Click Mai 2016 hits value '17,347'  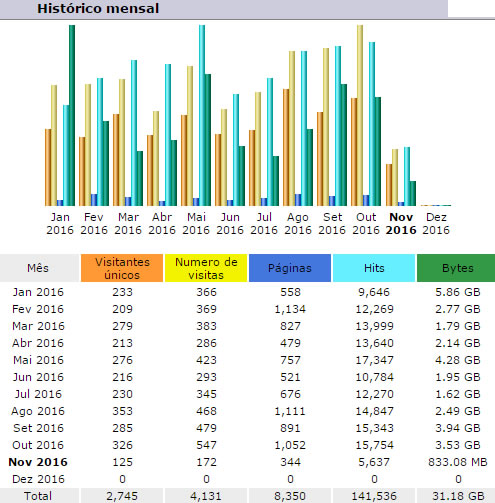tap(374, 360)
